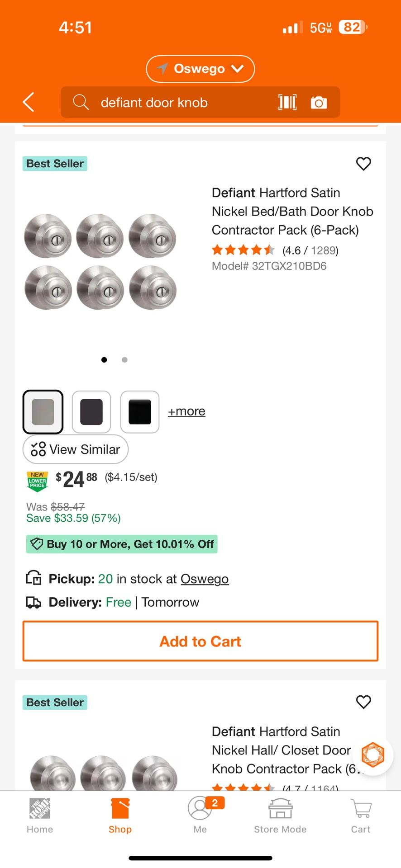
Task: Open the barcode scanner icon
Action: click(287, 103)
